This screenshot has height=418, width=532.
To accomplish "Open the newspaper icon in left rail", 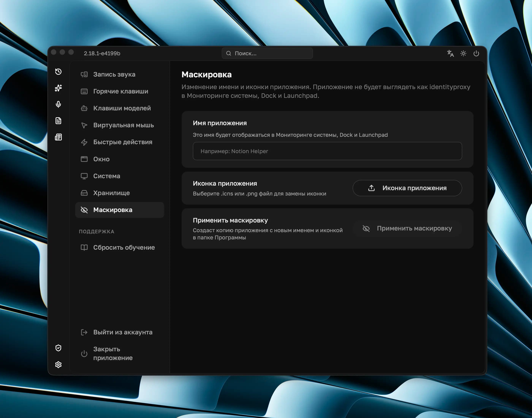I will coord(58,137).
